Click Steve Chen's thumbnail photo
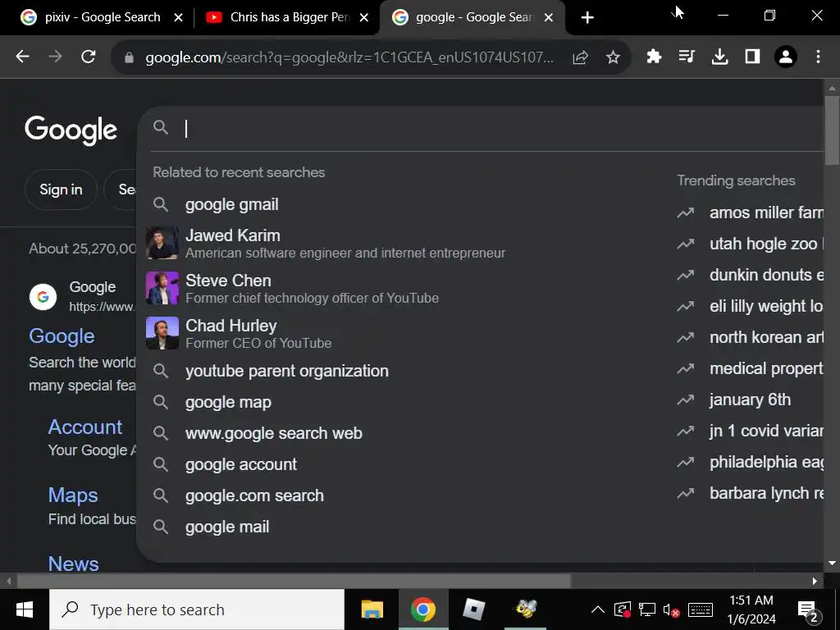This screenshot has height=630, width=840. click(x=162, y=288)
